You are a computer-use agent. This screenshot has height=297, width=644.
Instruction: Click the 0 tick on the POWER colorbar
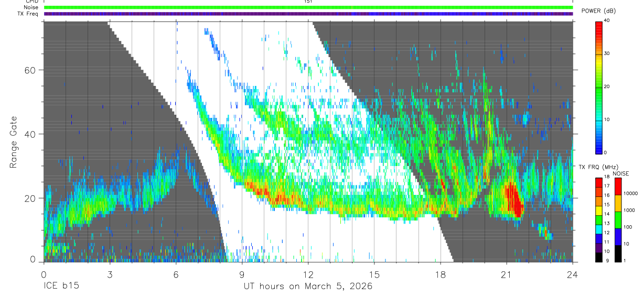point(606,152)
